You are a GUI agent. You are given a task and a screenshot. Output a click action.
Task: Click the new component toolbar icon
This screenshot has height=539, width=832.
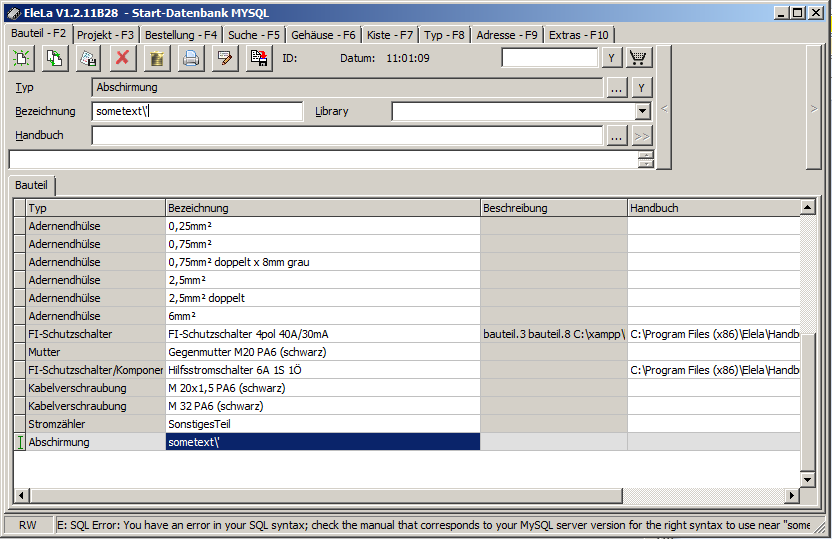(21, 58)
